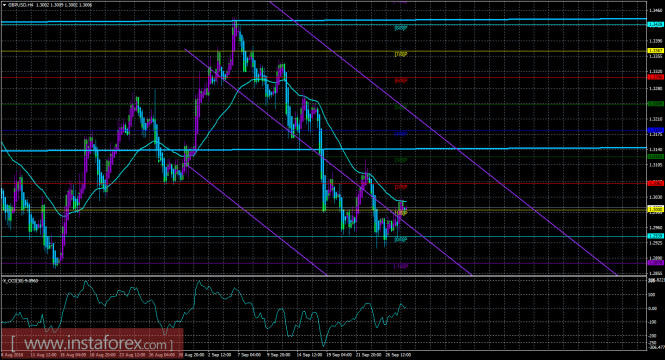
Task: Select the yellow 1.3367 price level tag
Action: [656, 51]
